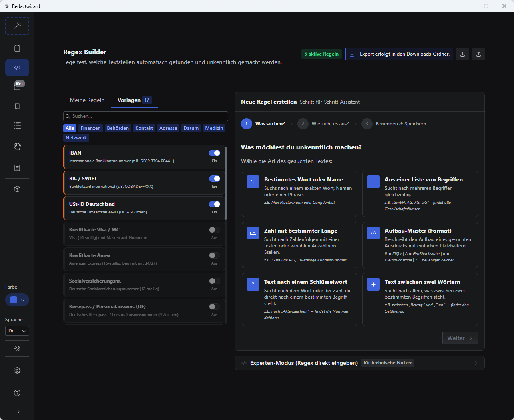Open help via the question mark icon
This screenshot has width=514, height=420.
click(17, 393)
